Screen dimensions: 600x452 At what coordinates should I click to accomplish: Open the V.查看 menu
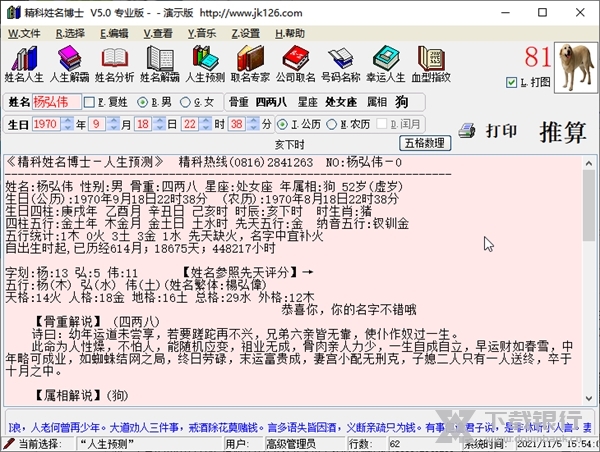158,34
